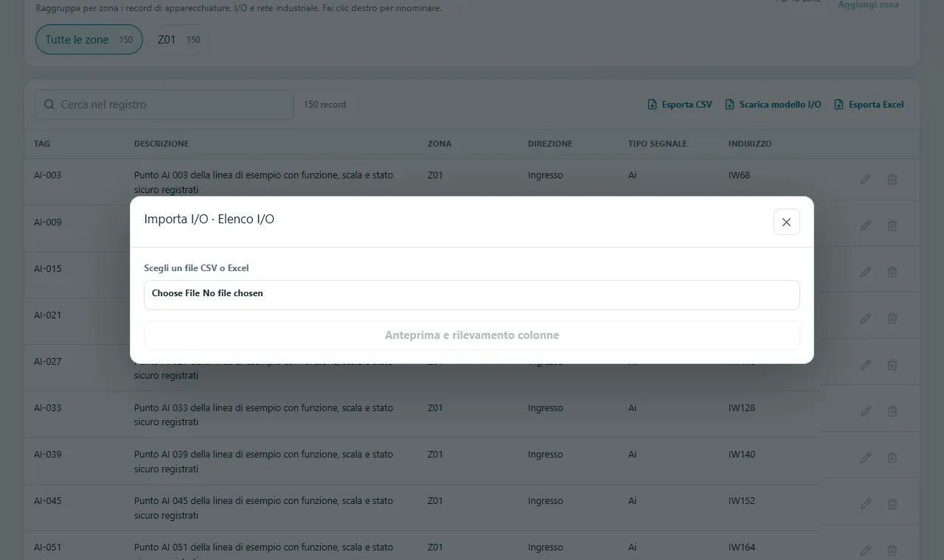944x560 pixels.
Task: Edit the AI-003 record with the pencil icon
Action: click(x=866, y=179)
